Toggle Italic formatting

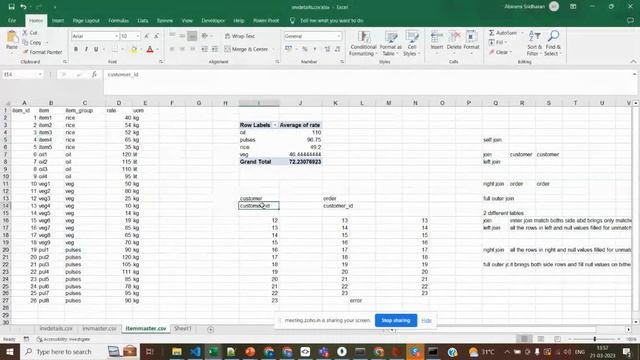tap(86, 49)
